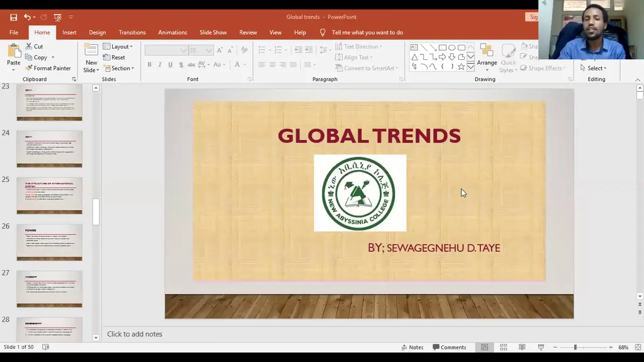This screenshot has height=362, width=644.
Task: Start Slide Show from status bar
Action: click(x=541, y=347)
